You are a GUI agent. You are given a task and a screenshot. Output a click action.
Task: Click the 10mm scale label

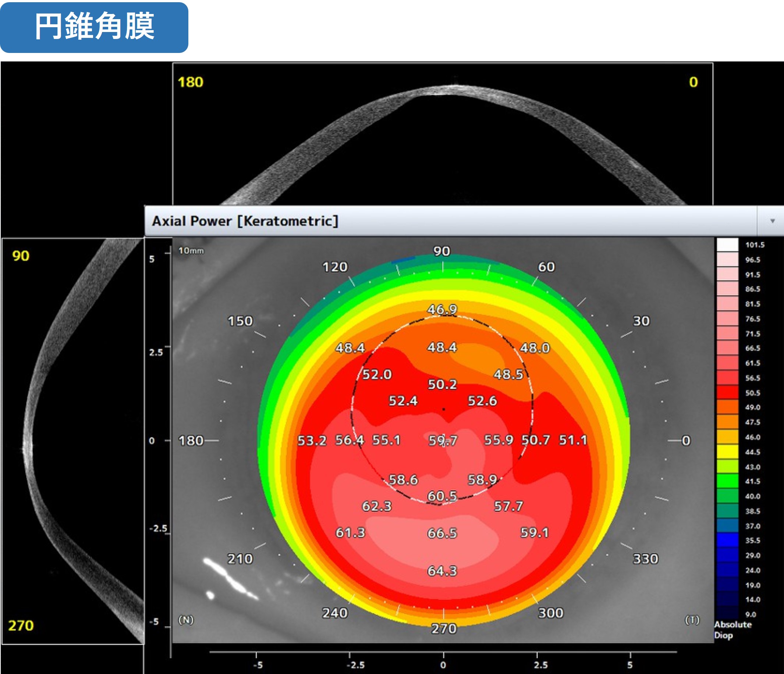pos(191,250)
